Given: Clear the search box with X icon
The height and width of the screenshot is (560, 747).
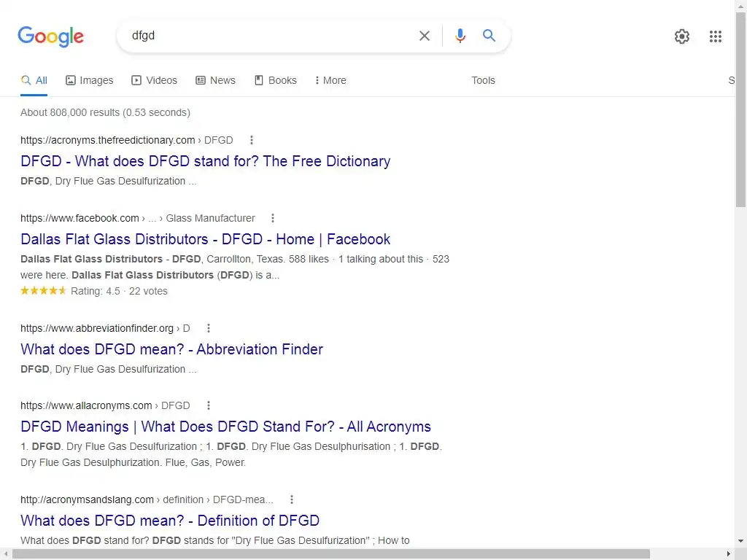Looking at the screenshot, I should click(x=425, y=36).
